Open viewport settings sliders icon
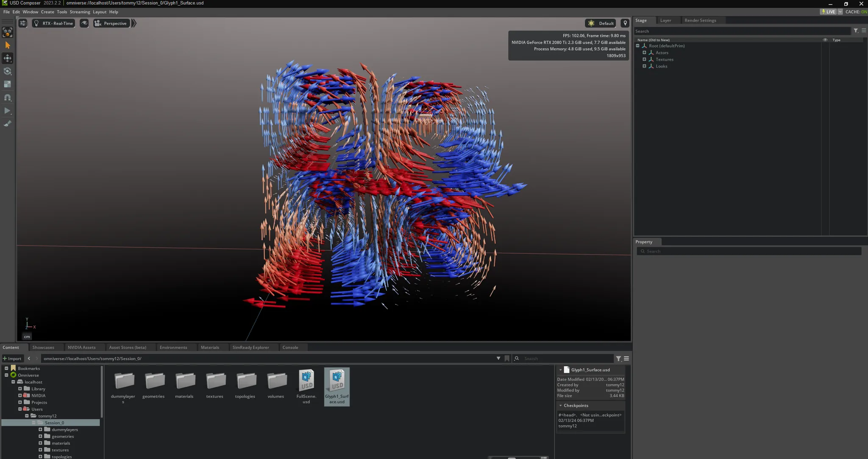 pyautogui.click(x=23, y=23)
